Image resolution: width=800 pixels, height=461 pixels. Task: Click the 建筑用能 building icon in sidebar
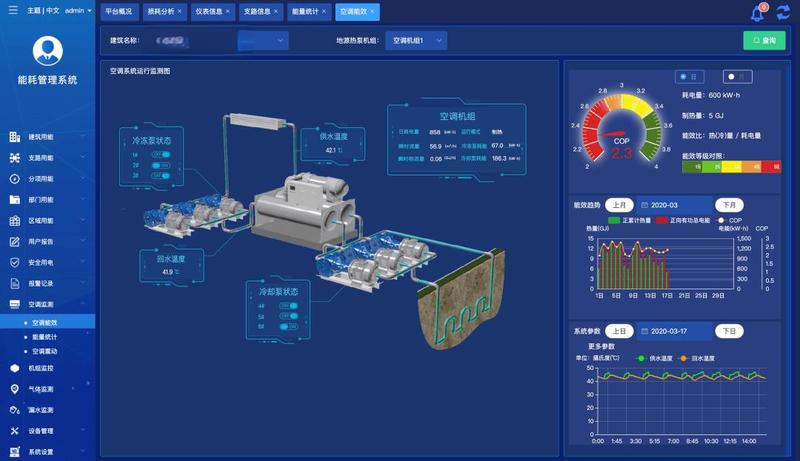(15, 137)
